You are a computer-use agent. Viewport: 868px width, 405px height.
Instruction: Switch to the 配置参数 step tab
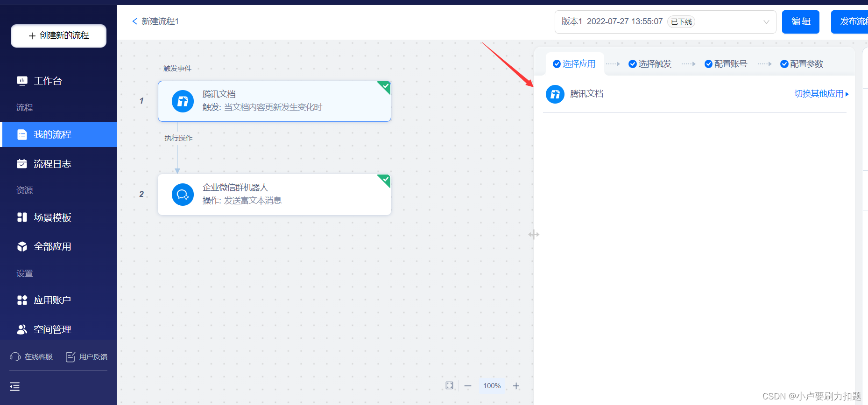[802, 64]
